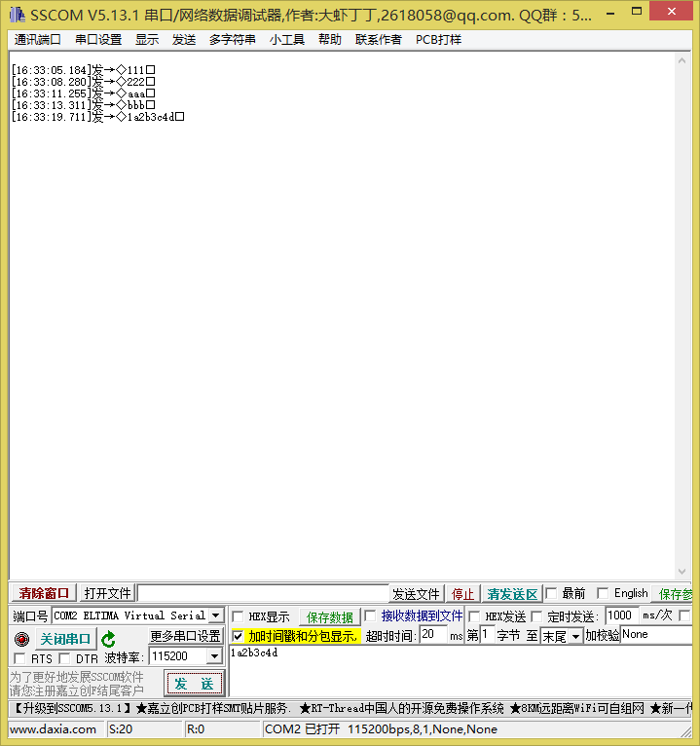Click the 打开文件 button
Screen dimensions: 700x746
coord(107,593)
